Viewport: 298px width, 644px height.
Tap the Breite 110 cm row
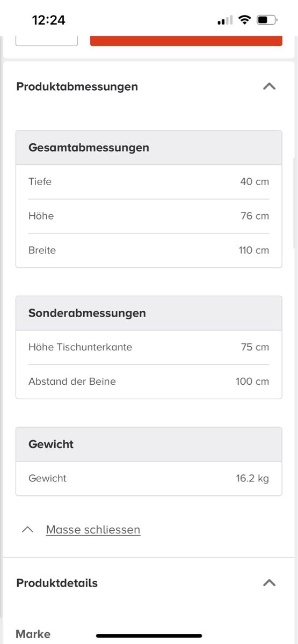tap(149, 251)
